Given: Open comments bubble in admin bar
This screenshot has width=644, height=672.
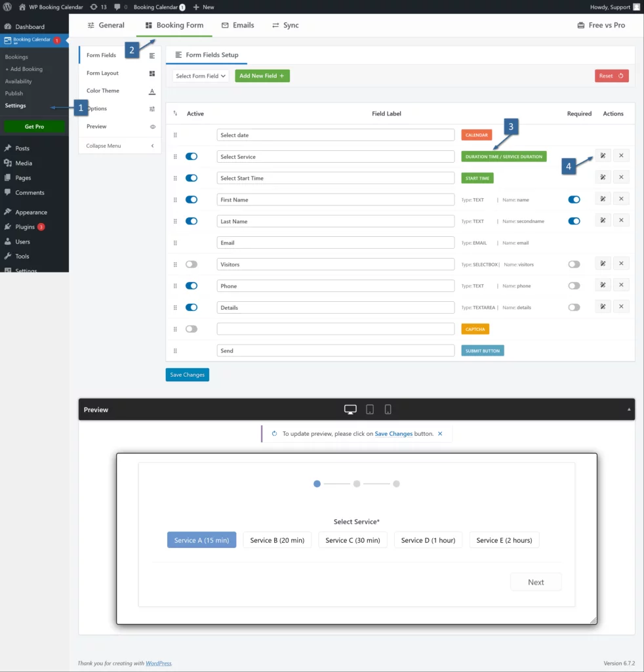Looking at the screenshot, I should pyautogui.click(x=119, y=7).
